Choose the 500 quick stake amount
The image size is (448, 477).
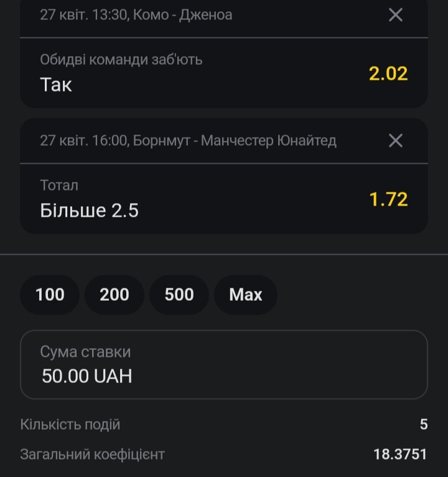pos(179,295)
